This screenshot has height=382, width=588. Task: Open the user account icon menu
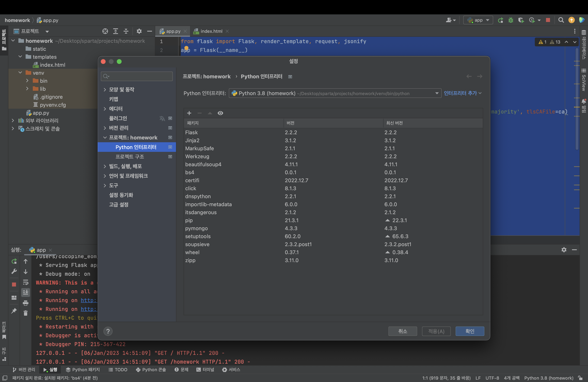(x=451, y=20)
